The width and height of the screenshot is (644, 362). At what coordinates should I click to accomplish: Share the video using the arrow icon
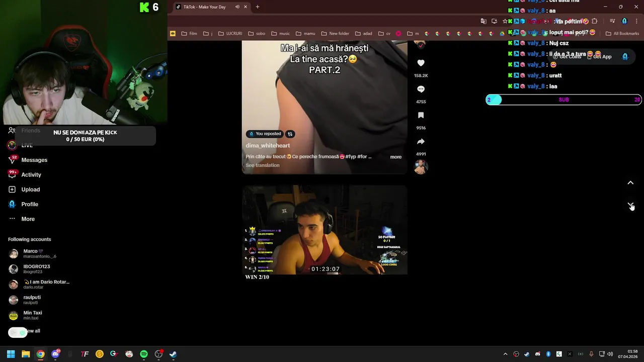421,142
